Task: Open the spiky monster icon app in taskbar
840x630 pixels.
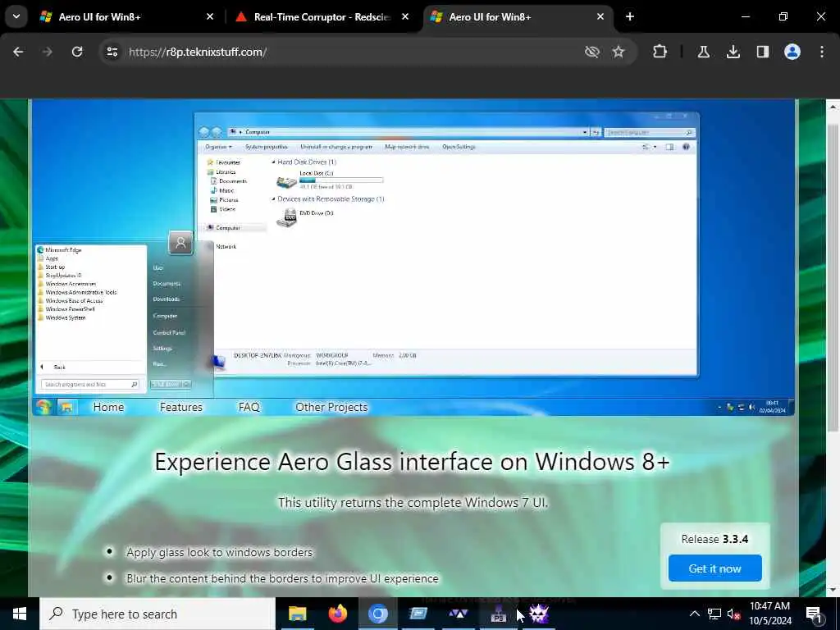Action: [x=539, y=614]
